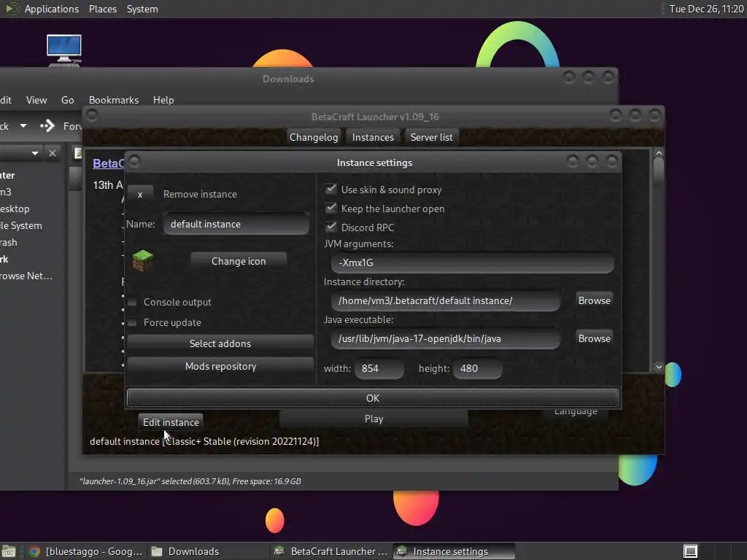The height and width of the screenshot is (560, 747).
Task: Click the Play button in the launcher
Action: point(373,419)
